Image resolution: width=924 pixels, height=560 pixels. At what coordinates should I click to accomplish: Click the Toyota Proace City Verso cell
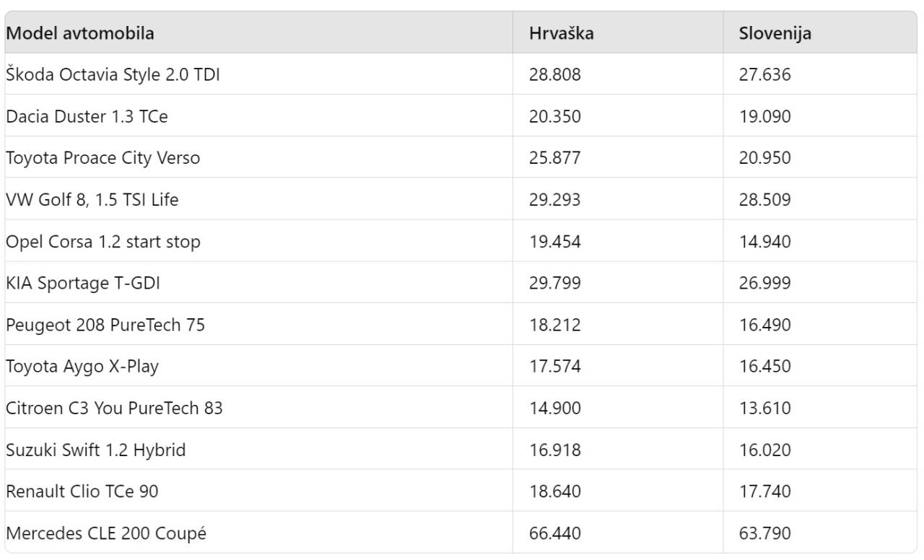(x=103, y=158)
